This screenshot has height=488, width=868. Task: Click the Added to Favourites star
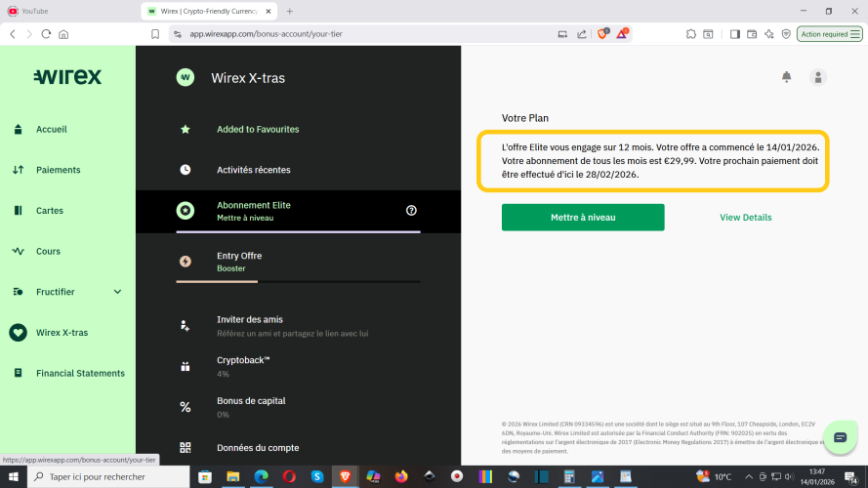pos(186,130)
